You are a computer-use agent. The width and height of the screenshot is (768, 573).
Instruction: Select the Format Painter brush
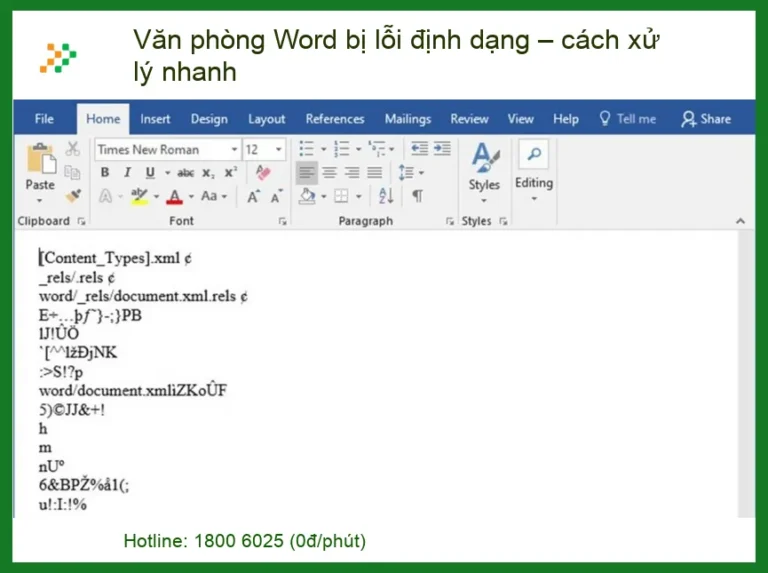73,196
